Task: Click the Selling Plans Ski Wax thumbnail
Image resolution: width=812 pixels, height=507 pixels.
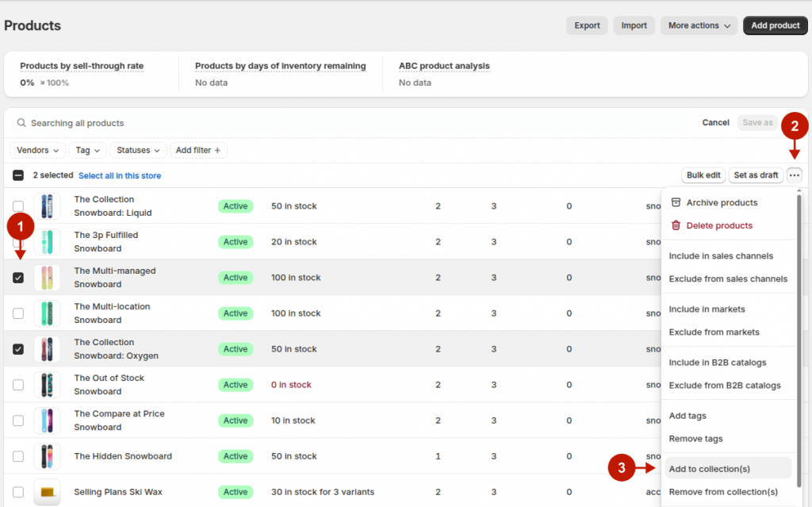Action: 47,492
